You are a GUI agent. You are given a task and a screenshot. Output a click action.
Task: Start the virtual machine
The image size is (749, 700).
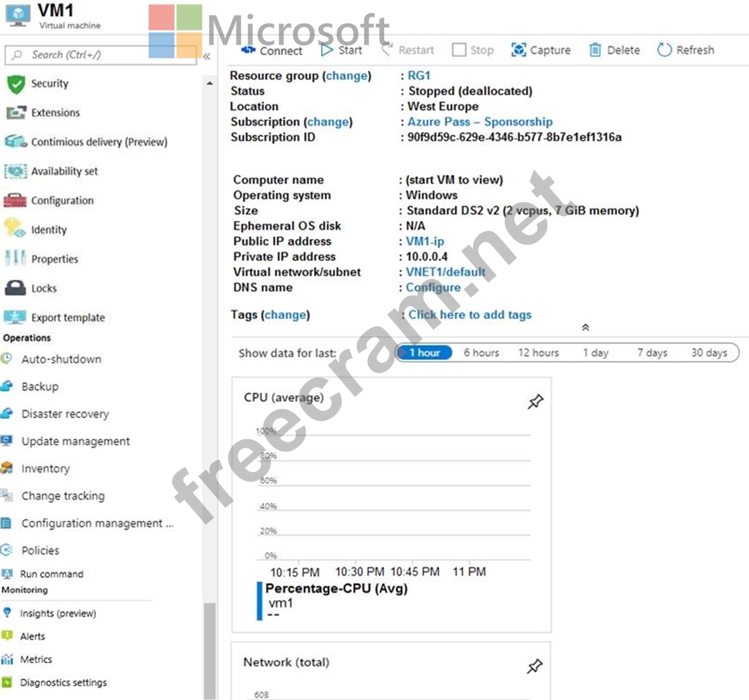coord(341,50)
